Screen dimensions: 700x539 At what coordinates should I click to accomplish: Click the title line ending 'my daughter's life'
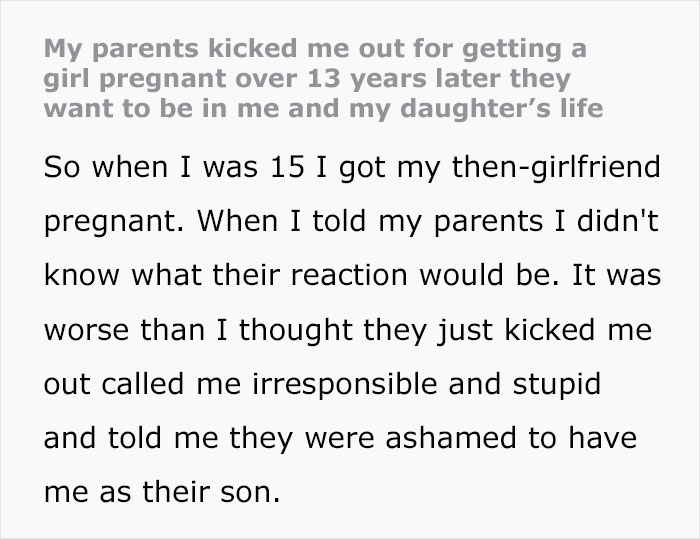(323, 109)
